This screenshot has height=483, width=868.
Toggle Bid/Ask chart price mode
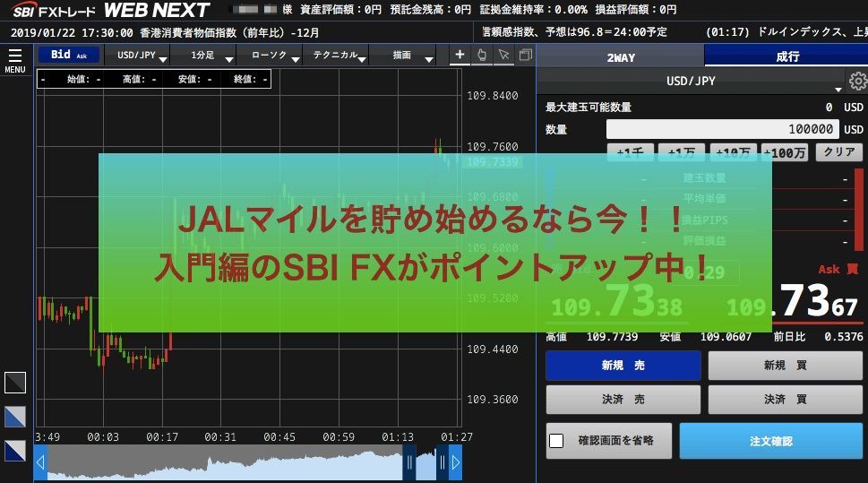(x=69, y=55)
